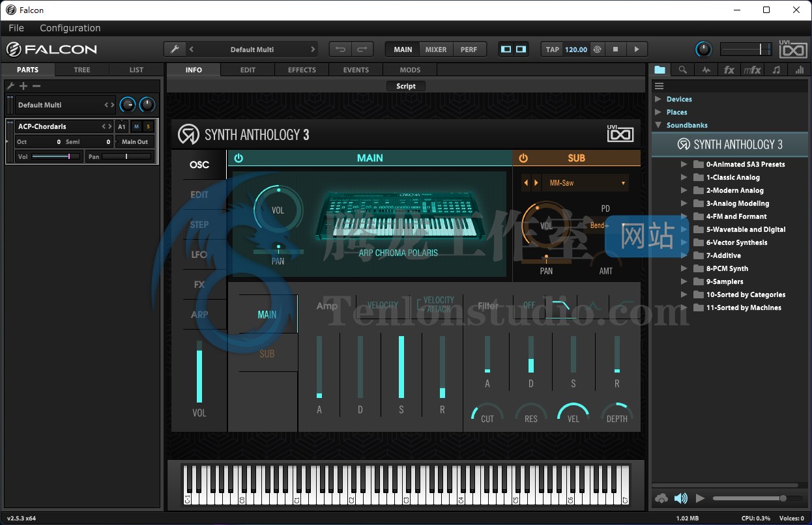
Task: Open the wrench settings next to Default Multi
Action: (174, 50)
